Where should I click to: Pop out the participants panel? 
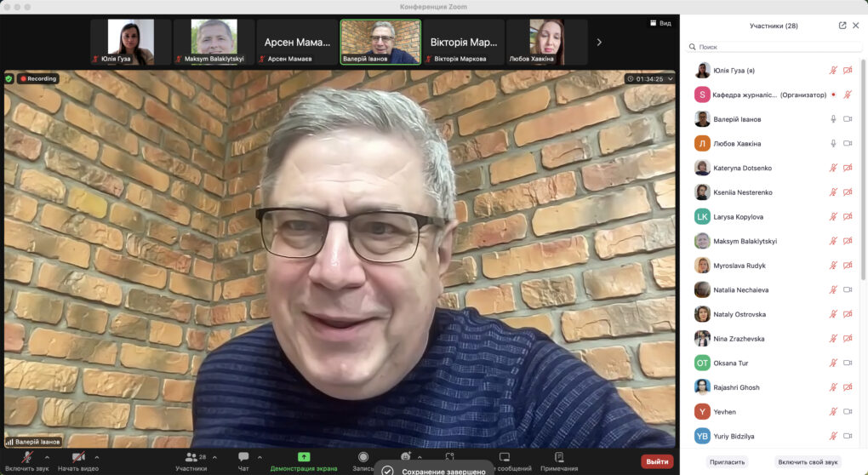842,26
